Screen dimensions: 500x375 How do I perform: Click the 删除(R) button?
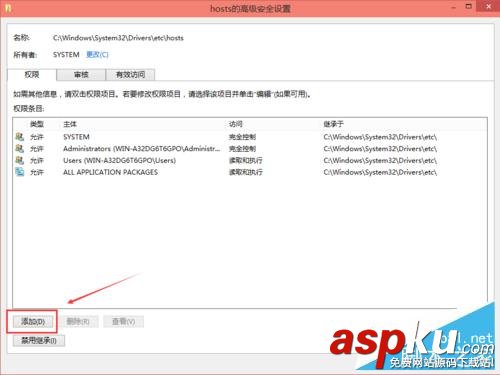[x=78, y=322]
